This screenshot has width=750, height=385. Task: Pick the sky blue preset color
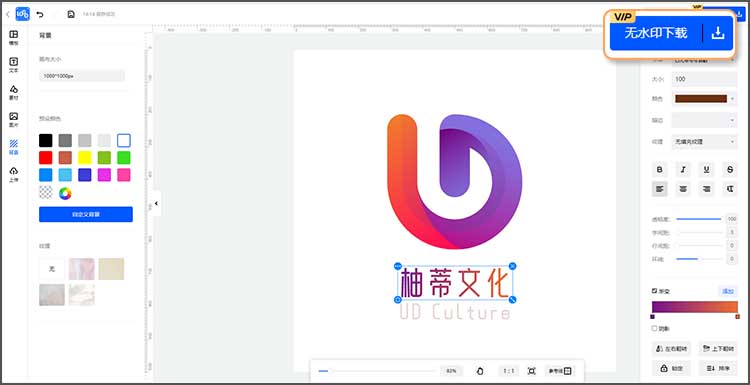pyautogui.click(x=65, y=175)
